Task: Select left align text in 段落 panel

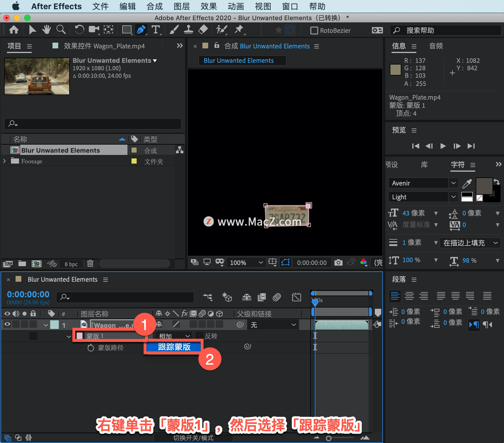Action: click(395, 296)
